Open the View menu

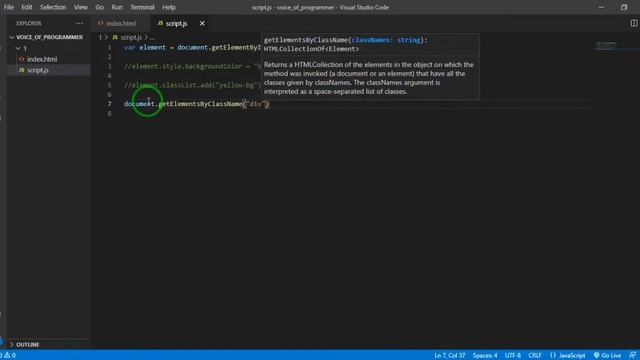(80, 7)
